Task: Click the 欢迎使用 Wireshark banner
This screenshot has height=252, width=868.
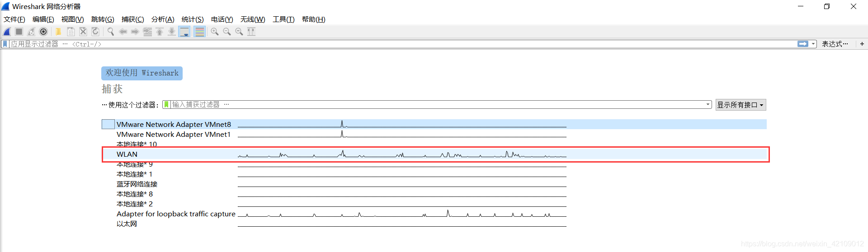Action: tap(142, 73)
